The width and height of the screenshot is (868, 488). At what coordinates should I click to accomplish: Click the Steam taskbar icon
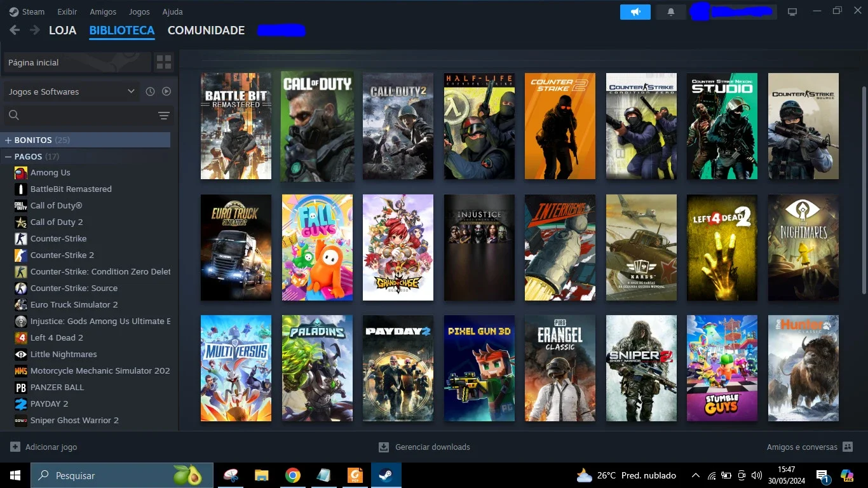pos(386,475)
